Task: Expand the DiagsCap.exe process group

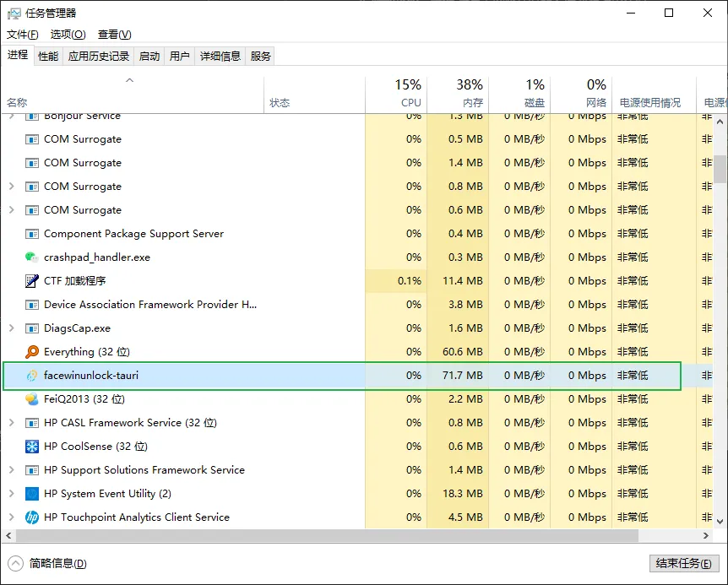Action: coord(12,328)
